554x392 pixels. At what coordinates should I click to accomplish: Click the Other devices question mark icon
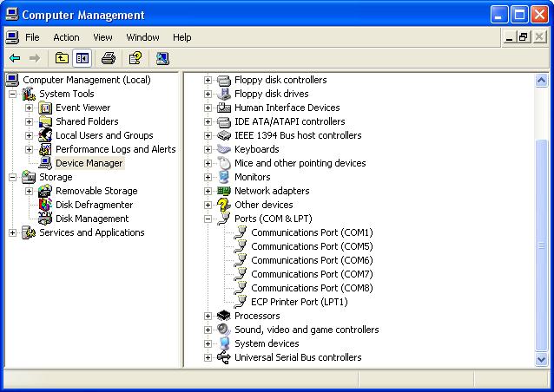coord(224,205)
